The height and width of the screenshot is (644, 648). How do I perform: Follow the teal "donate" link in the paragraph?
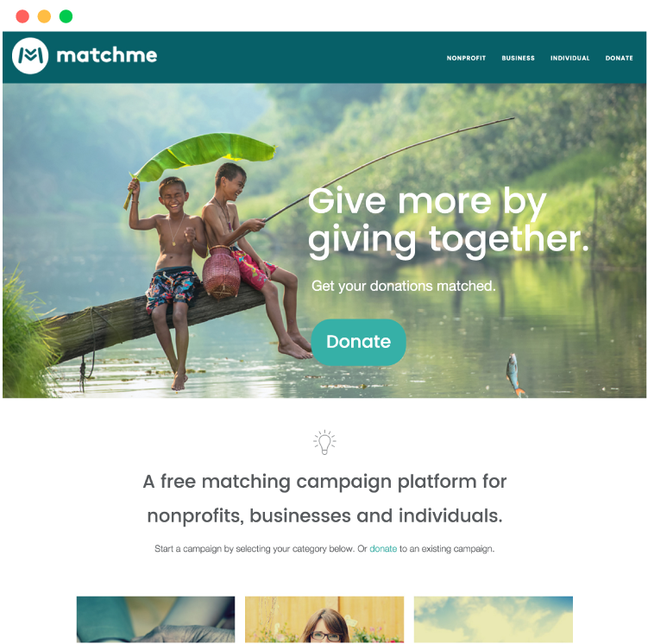click(x=383, y=548)
